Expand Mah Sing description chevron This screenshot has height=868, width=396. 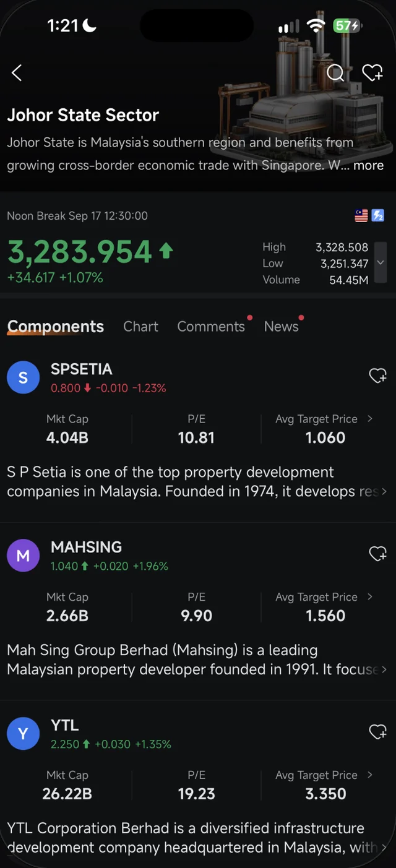(384, 670)
